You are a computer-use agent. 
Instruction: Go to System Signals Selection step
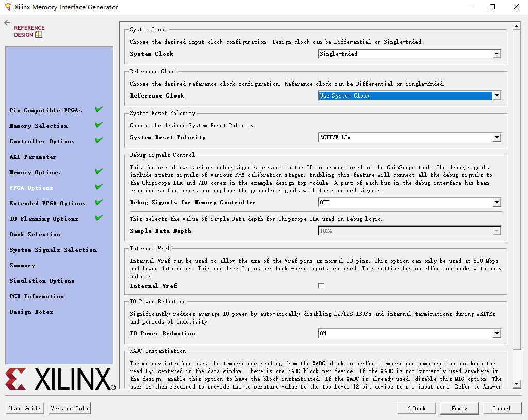(53, 250)
